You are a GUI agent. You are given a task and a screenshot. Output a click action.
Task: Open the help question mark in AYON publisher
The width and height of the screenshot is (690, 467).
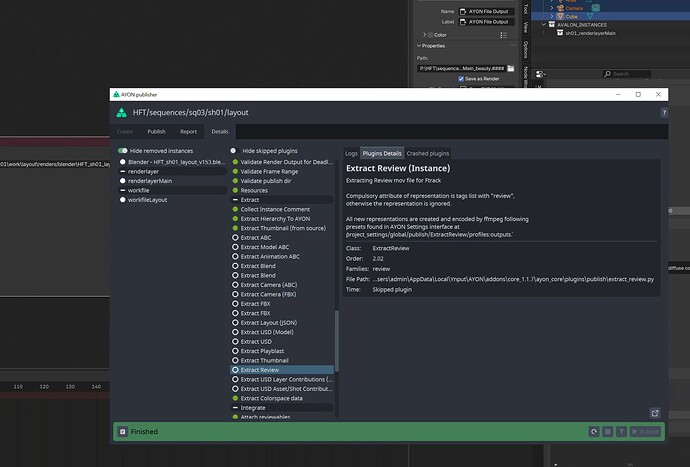tap(664, 113)
